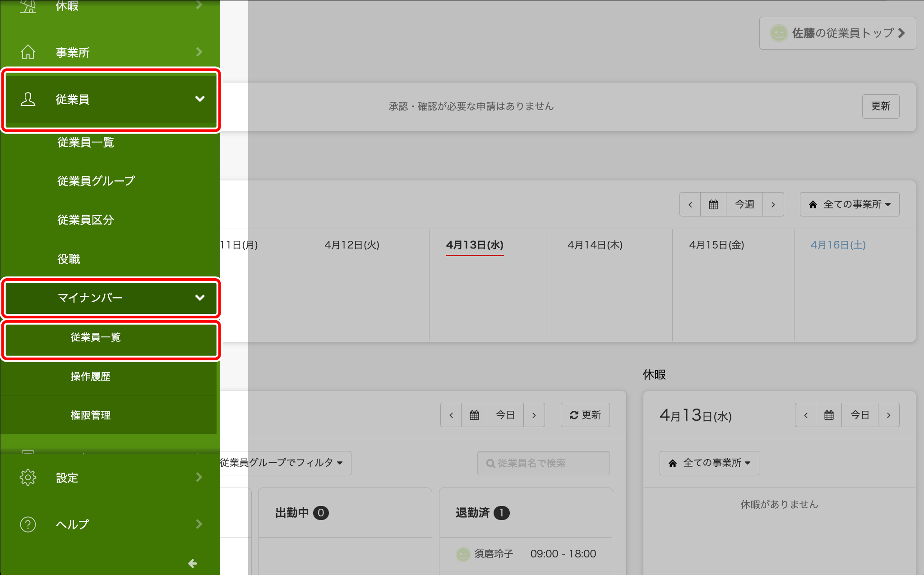Viewport: 924px width, 575px height.
Task: Open the calendar icon in the 休暇 panel
Action: (x=829, y=415)
